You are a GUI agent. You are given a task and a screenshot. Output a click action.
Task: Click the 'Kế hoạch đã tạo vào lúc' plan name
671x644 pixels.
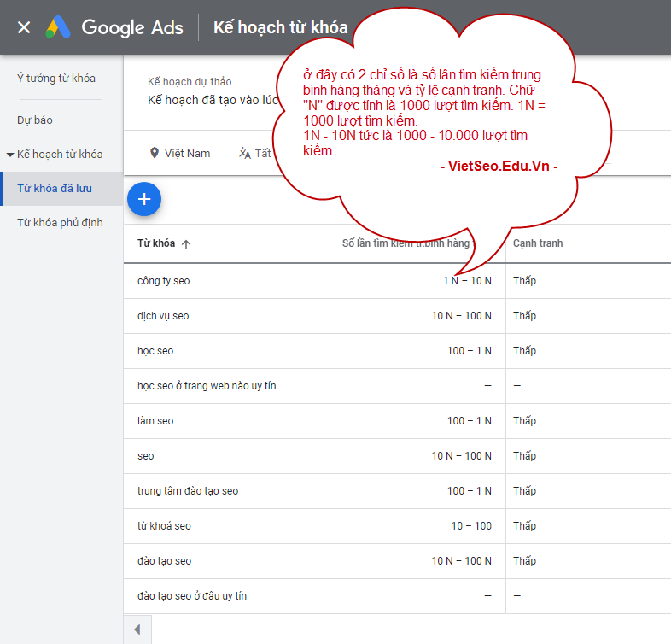coord(213,100)
